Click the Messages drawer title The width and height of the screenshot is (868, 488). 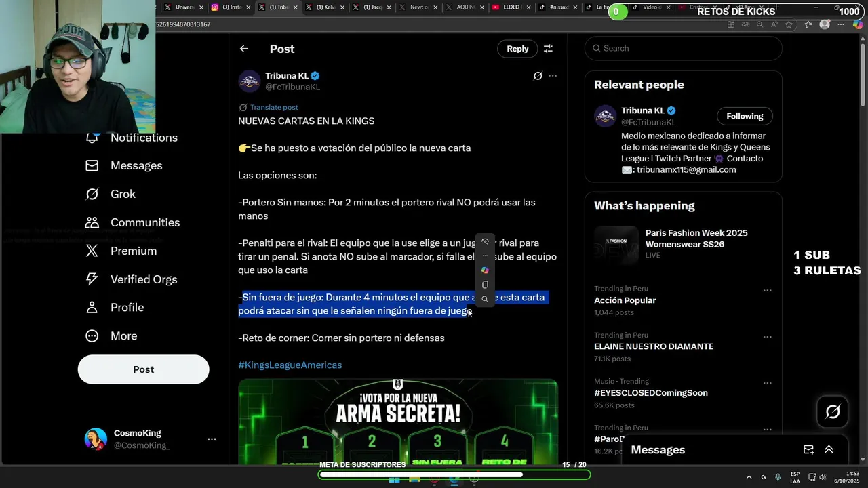point(658,450)
